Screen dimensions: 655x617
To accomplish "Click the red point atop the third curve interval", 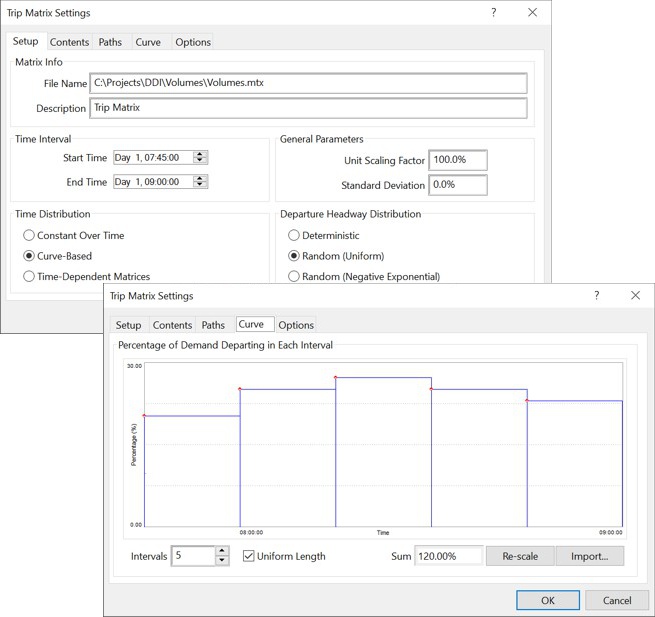I will click(335, 377).
